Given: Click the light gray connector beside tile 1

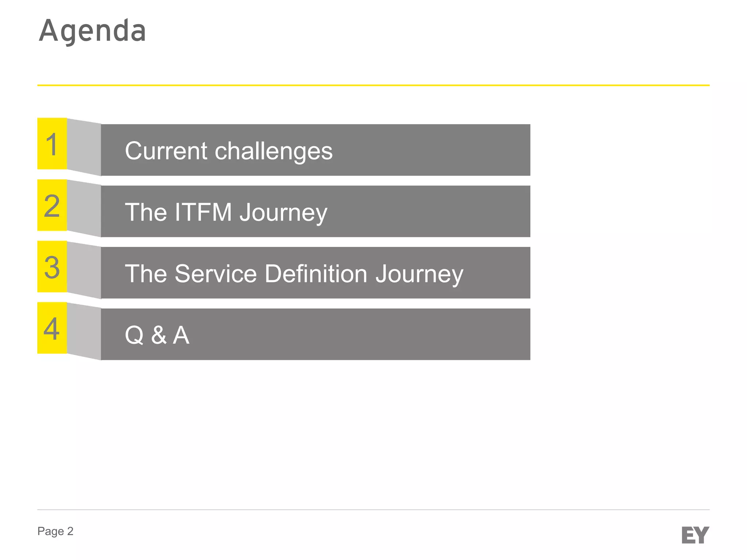Looking at the screenshot, I should tap(84, 147).
